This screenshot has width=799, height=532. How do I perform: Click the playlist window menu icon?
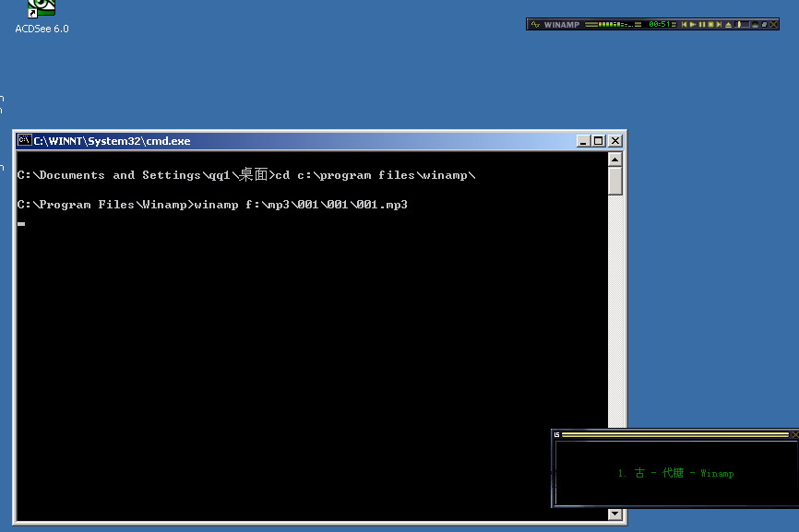pos(557,434)
